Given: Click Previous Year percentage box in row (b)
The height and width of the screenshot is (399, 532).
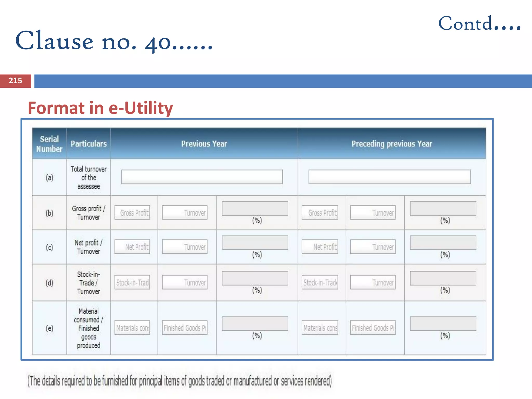Looking at the screenshot, I should click(255, 208).
